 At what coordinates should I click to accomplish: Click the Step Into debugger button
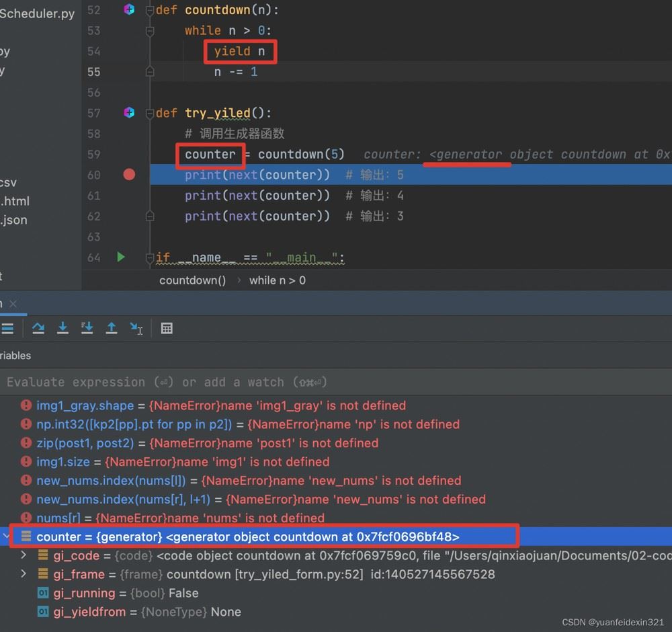[62, 328]
